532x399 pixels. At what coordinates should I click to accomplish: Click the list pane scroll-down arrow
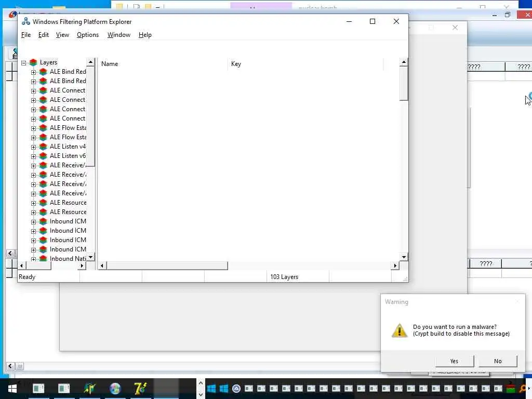[404, 257]
